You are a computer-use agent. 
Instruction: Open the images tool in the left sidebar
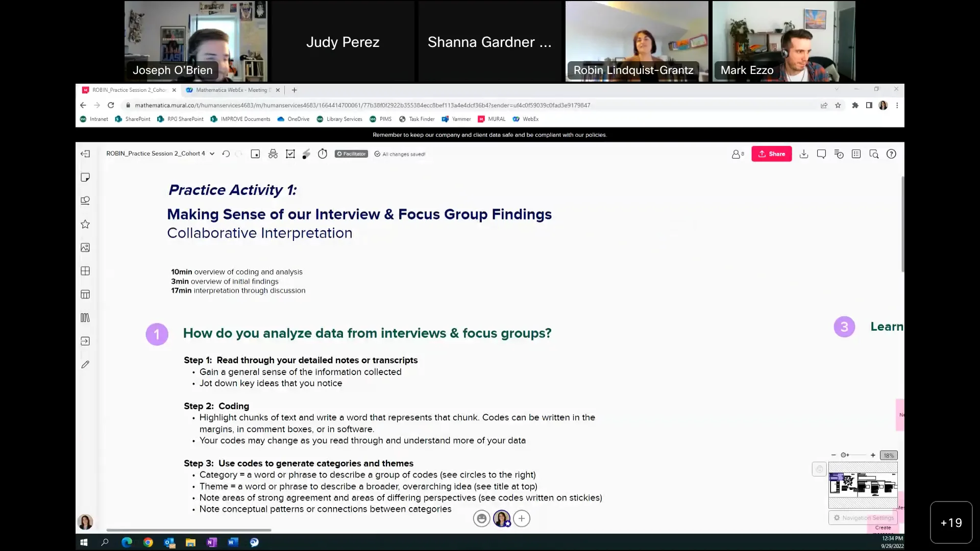pyautogui.click(x=85, y=247)
